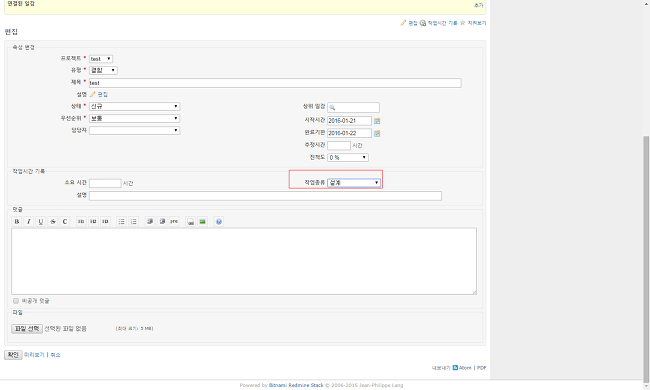Click 확인 submit button
Screen dimensions: 650x390
(13, 355)
